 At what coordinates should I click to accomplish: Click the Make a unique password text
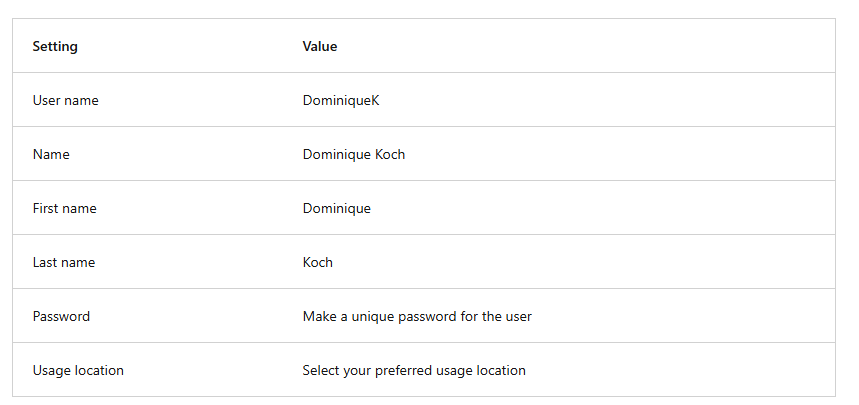coord(417,316)
